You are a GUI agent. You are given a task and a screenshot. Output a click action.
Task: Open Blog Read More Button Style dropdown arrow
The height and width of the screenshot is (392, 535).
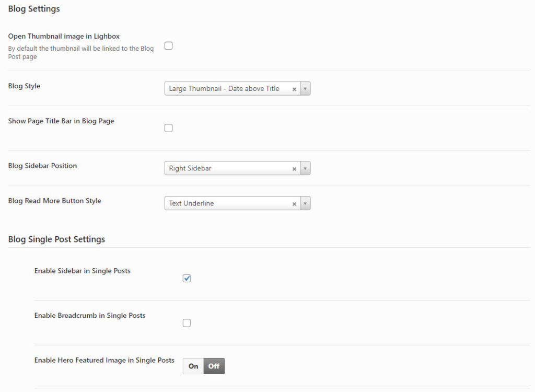click(x=305, y=203)
